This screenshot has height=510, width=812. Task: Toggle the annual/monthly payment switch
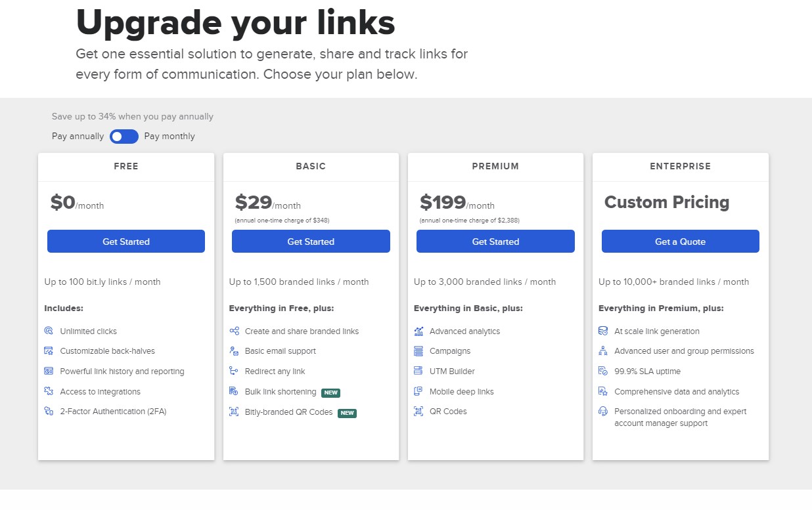(x=124, y=137)
